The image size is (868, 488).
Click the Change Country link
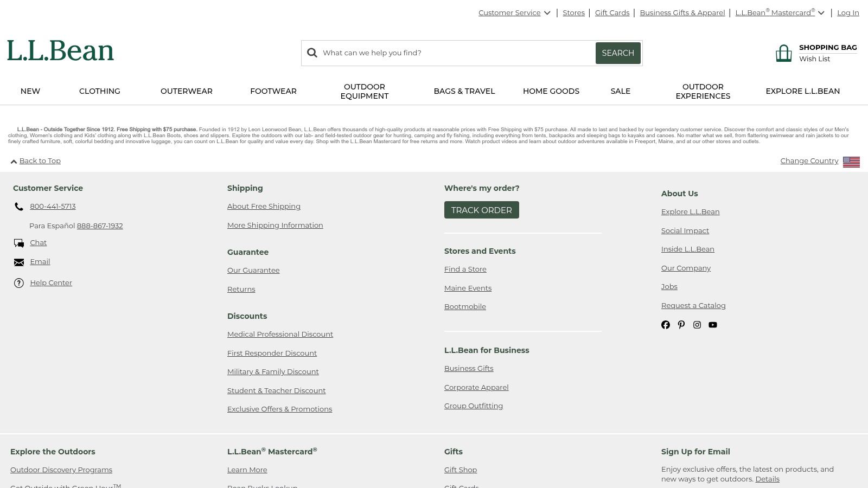click(x=809, y=161)
